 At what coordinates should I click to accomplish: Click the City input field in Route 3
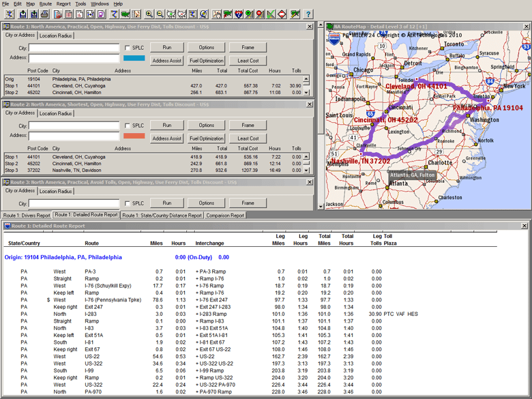click(x=74, y=203)
